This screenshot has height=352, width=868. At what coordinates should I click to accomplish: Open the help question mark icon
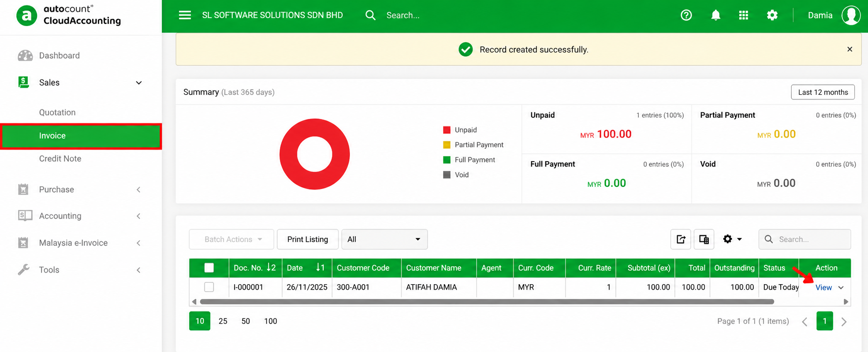point(686,15)
